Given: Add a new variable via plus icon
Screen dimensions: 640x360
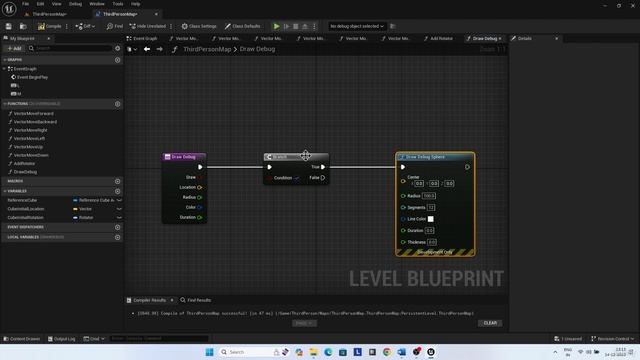Looking at the screenshot, I should [118, 191].
